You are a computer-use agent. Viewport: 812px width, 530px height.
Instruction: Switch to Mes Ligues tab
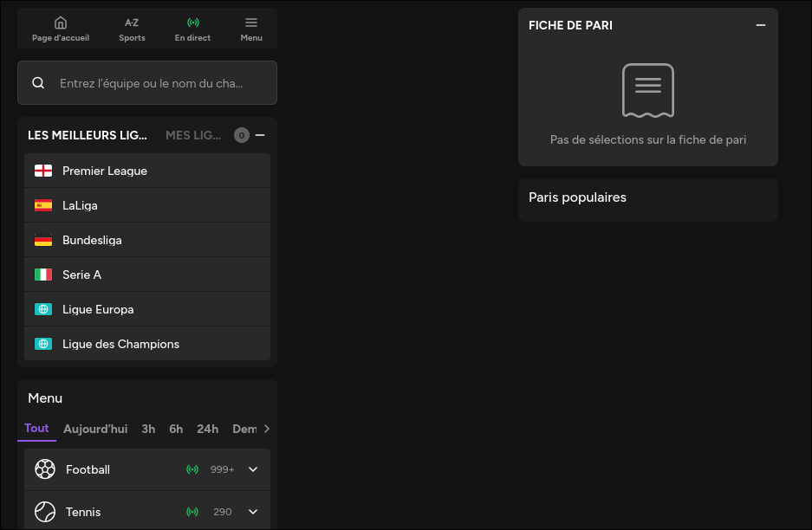(193, 135)
